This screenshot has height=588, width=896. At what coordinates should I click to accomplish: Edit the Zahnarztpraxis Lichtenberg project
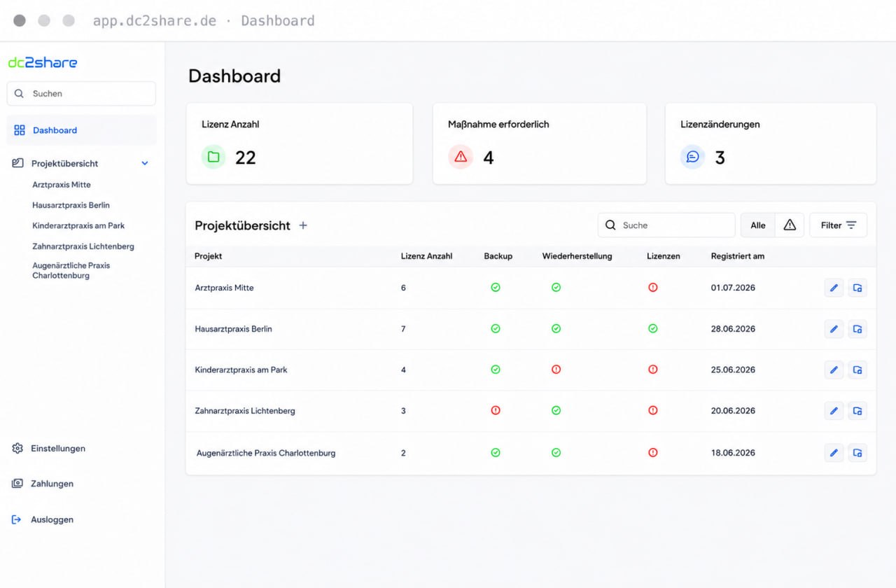(x=834, y=411)
